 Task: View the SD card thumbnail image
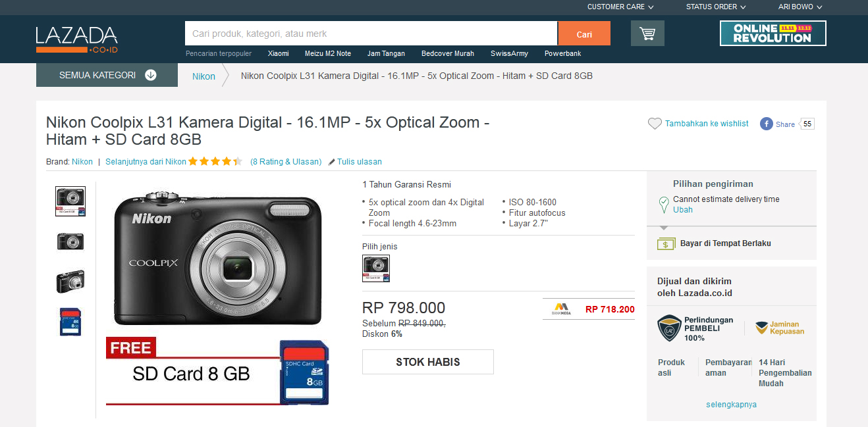(70, 322)
